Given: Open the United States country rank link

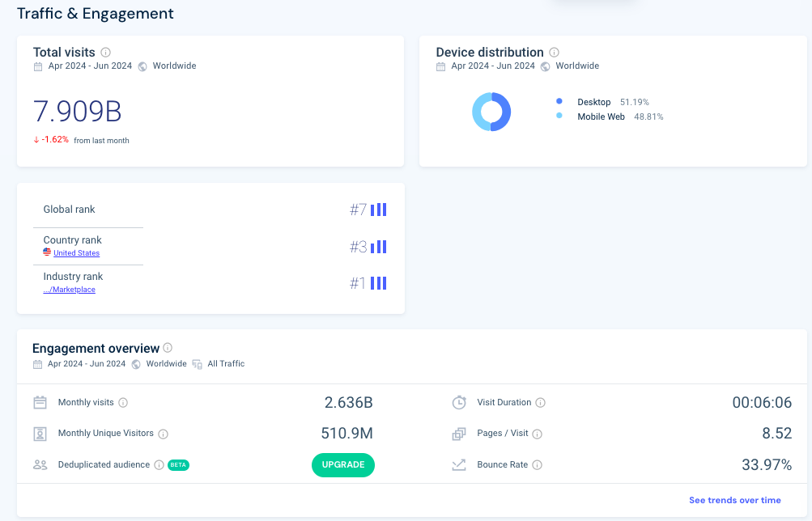Looking at the screenshot, I should (x=76, y=253).
